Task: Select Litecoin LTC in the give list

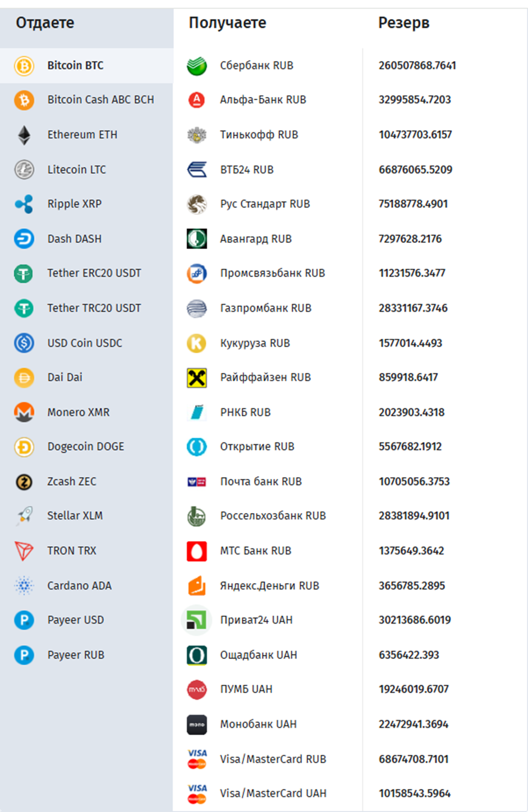Action: click(x=76, y=169)
